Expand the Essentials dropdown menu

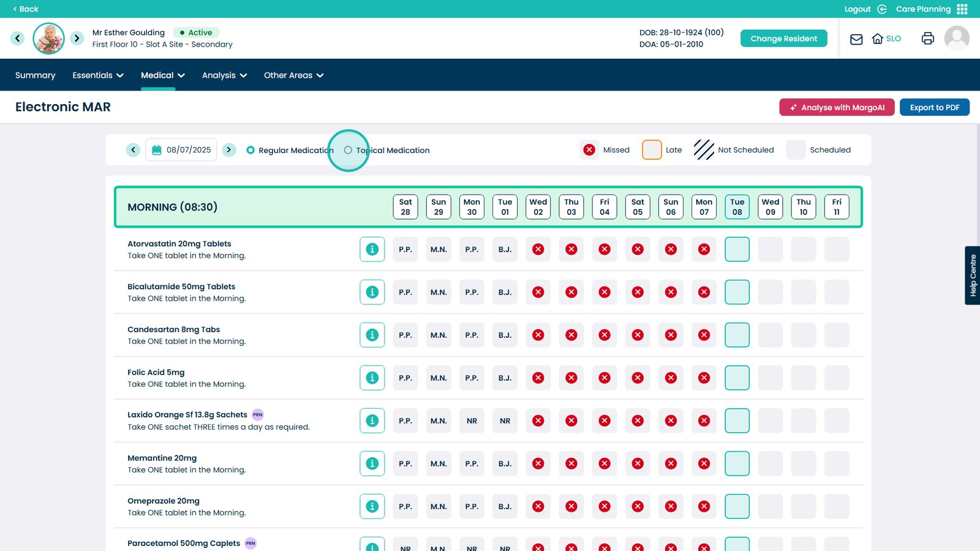click(x=97, y=75)
